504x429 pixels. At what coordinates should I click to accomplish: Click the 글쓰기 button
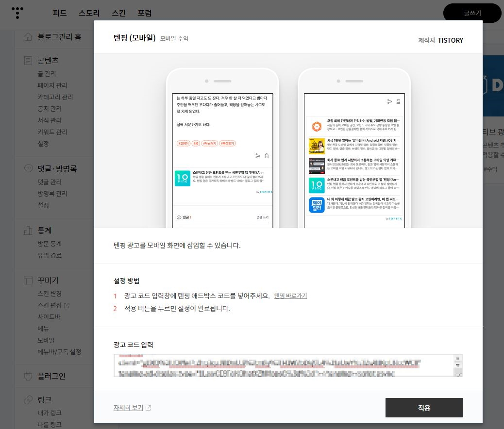click(x=472, y=13)
